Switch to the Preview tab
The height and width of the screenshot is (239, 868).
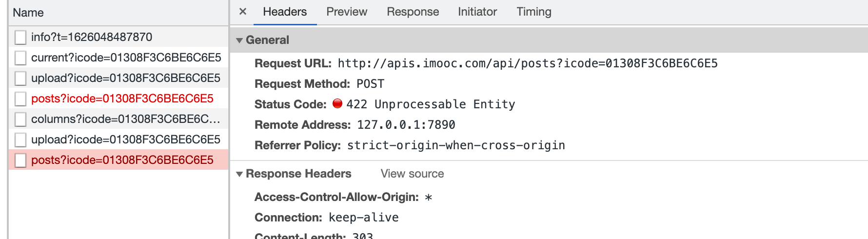347,12
